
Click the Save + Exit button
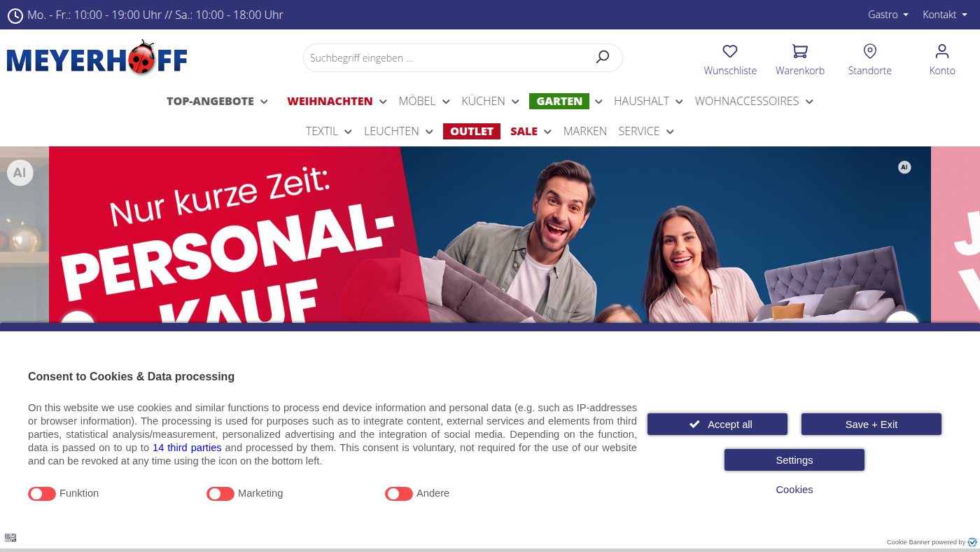coord(871,425)
